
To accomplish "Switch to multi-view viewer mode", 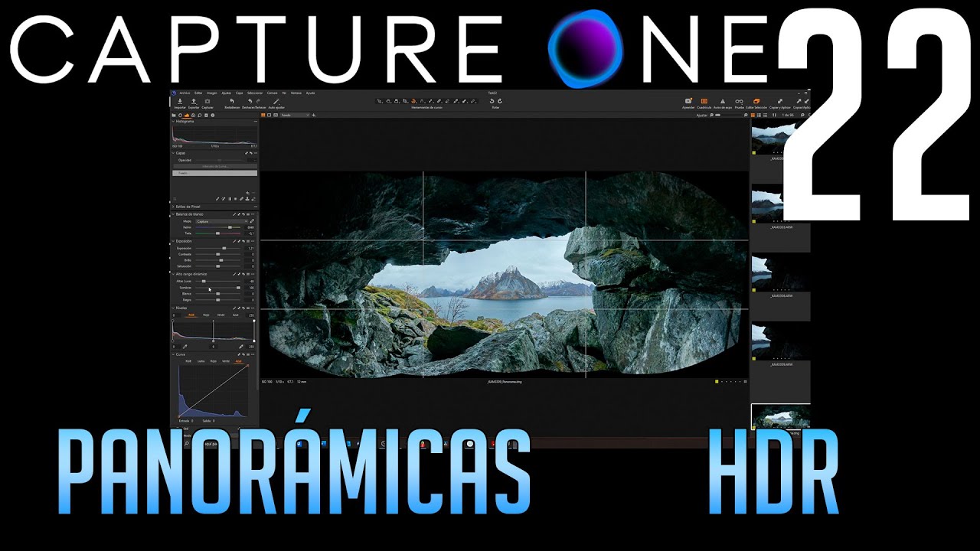I will [x=263, y=115].
